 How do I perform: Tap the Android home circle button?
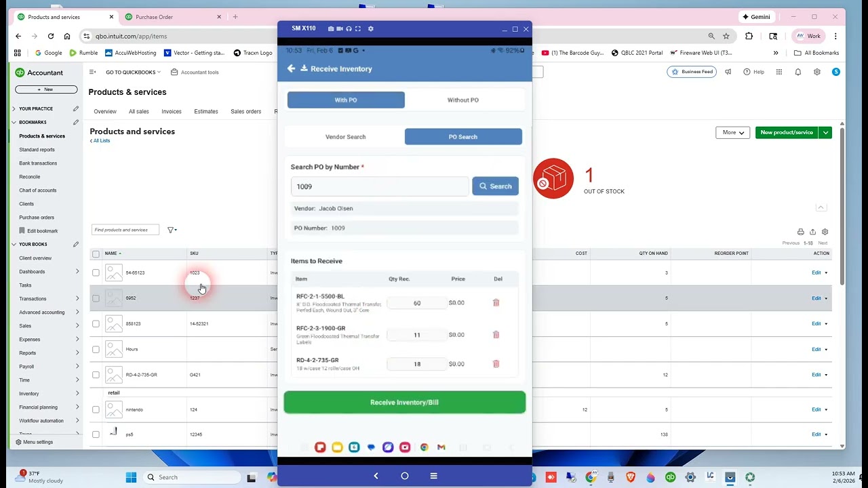point(405,476)
